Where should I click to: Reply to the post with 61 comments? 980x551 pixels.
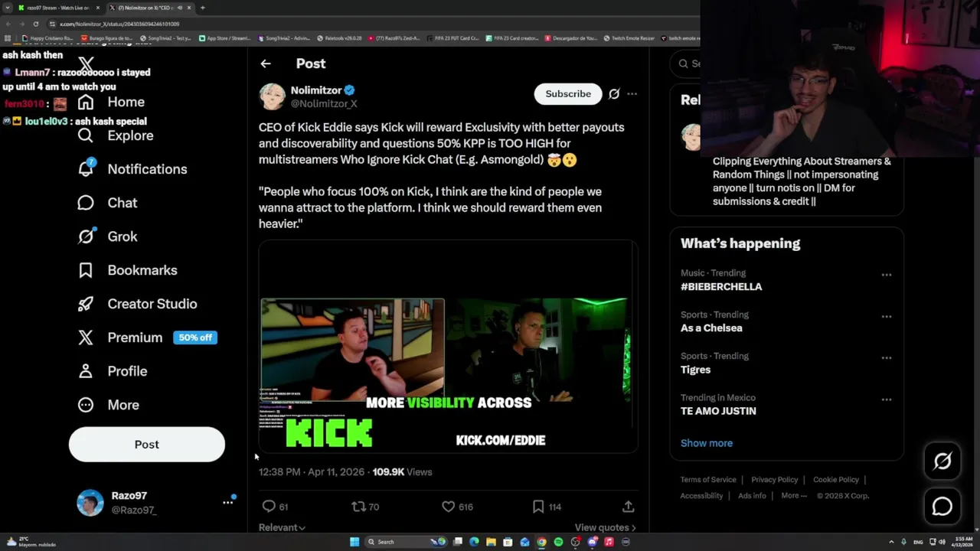(275, 507)
